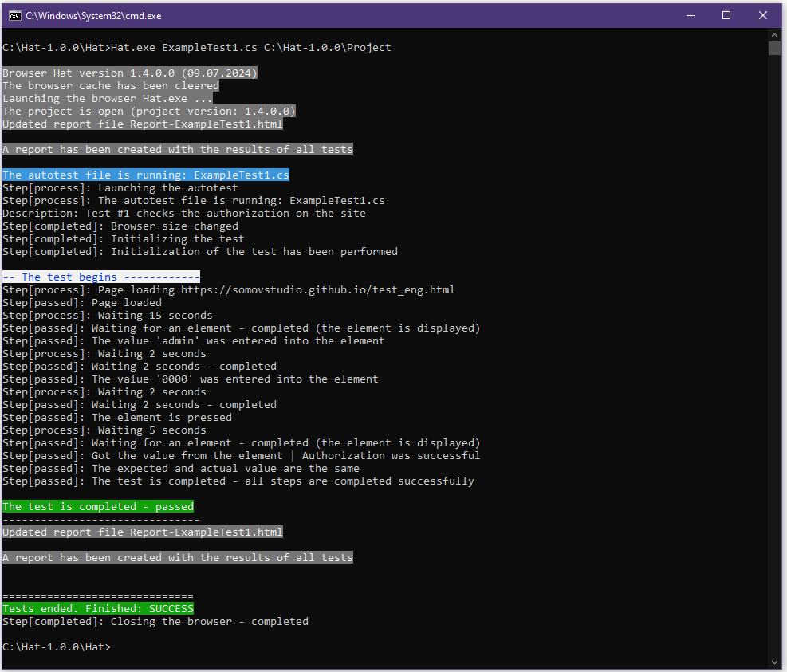Image resolution: width=787 pixels, height=672 pixels.
Task: Click 'Initialization of the test has been performed'
Action: 254,251
